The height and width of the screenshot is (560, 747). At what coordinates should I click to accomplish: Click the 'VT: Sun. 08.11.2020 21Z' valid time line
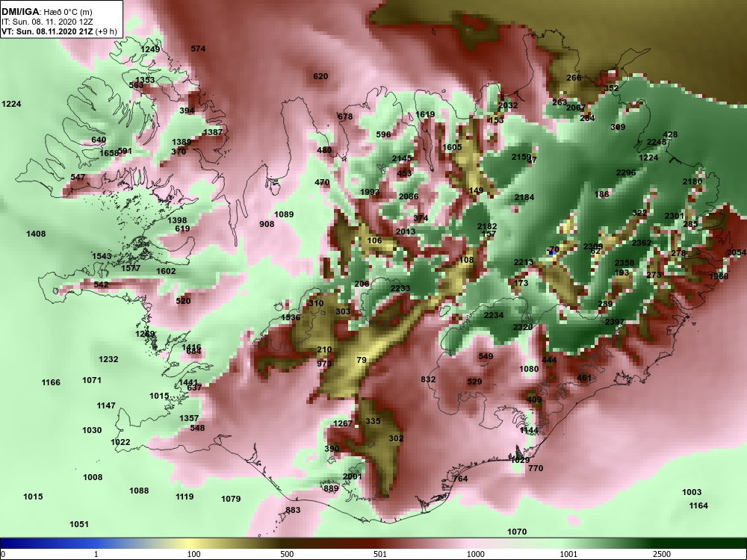pos(47,32)
